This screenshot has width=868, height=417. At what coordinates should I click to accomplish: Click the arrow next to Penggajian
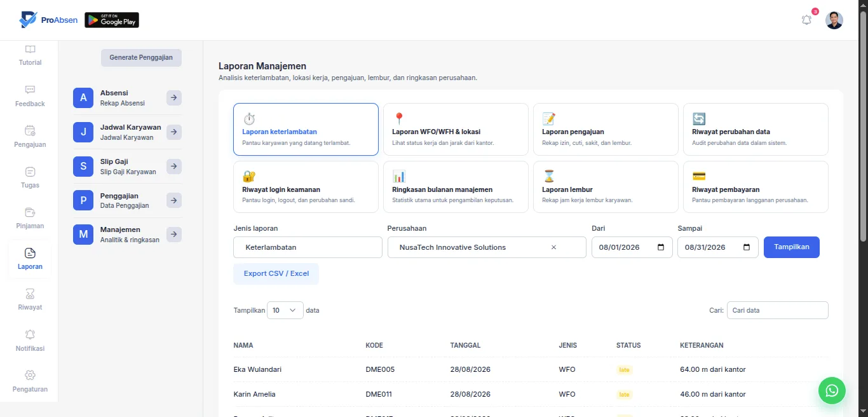pos(174,200)
